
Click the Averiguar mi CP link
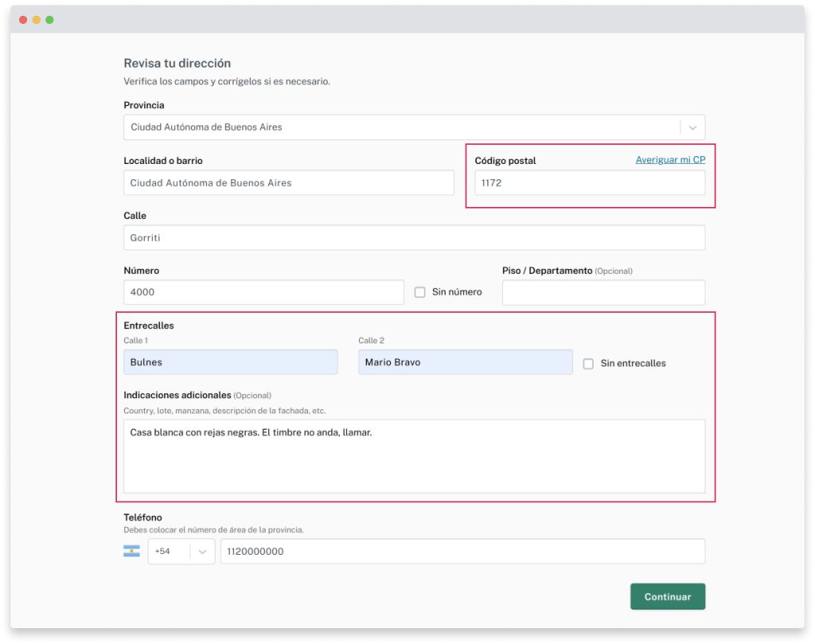[669, 159]
